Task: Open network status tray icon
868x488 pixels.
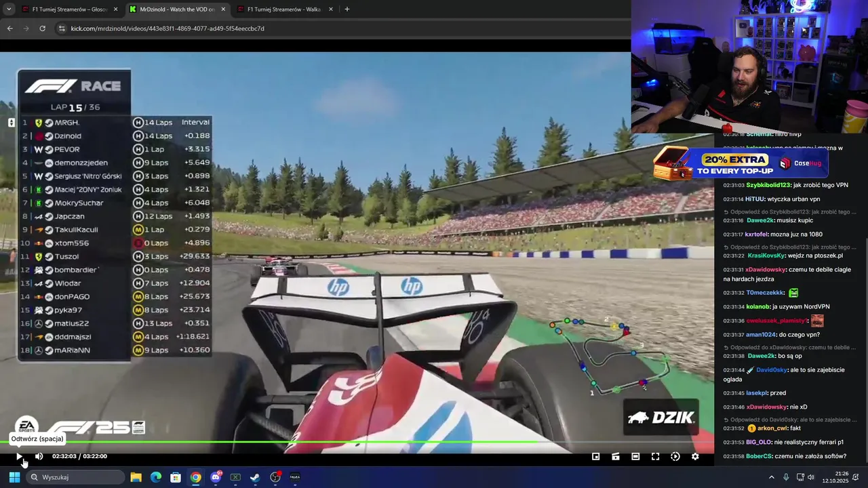Action: tap(800, 477)
